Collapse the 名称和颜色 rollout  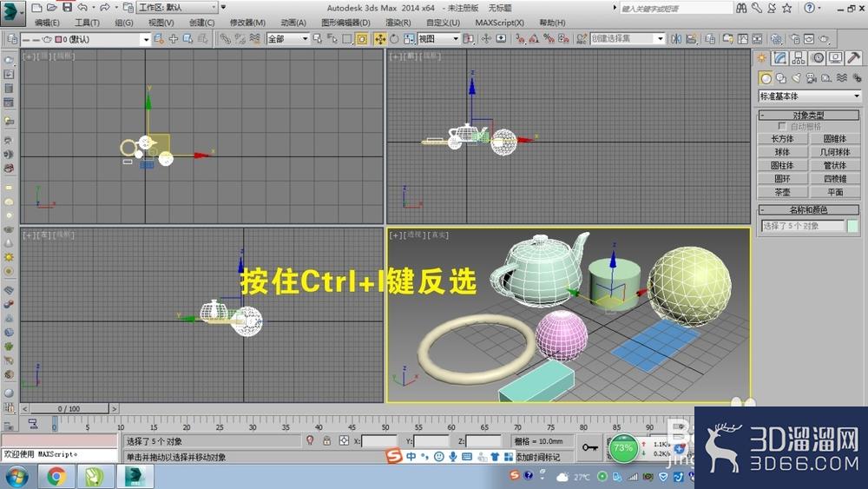(808, 210)
